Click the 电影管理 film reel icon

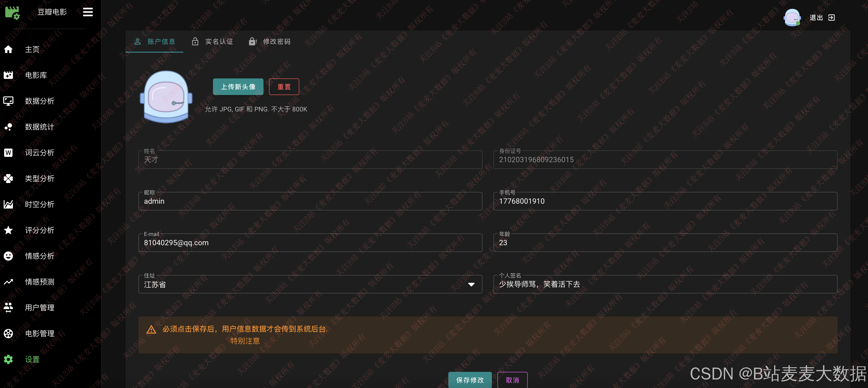coord(9,333)
